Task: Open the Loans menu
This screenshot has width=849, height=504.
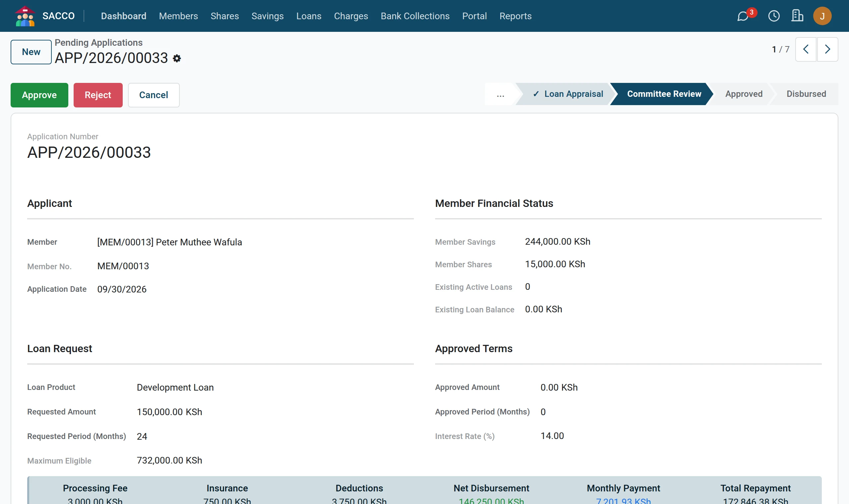Action: click(x=309, y=16)
